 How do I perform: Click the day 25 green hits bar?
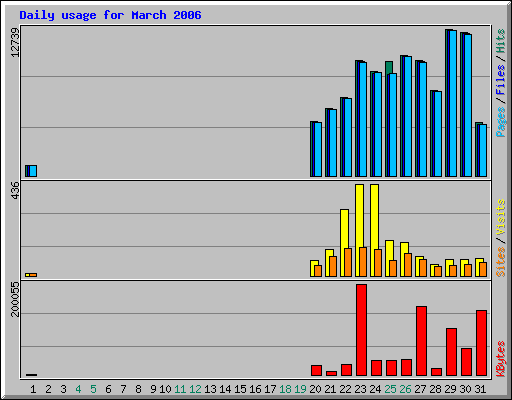tap(389, 67)
